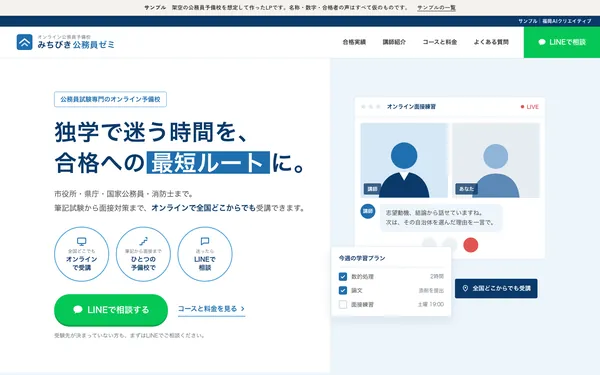This screenshot has height=375, width=600.
Task: Check the 面接練習 checkbox
Action: [x=343, y=305]
